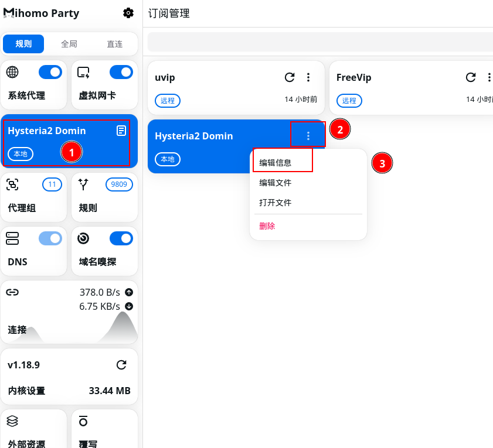Toggle the system proxy switch
Viewport: 493px width, 448px height.
50,72
